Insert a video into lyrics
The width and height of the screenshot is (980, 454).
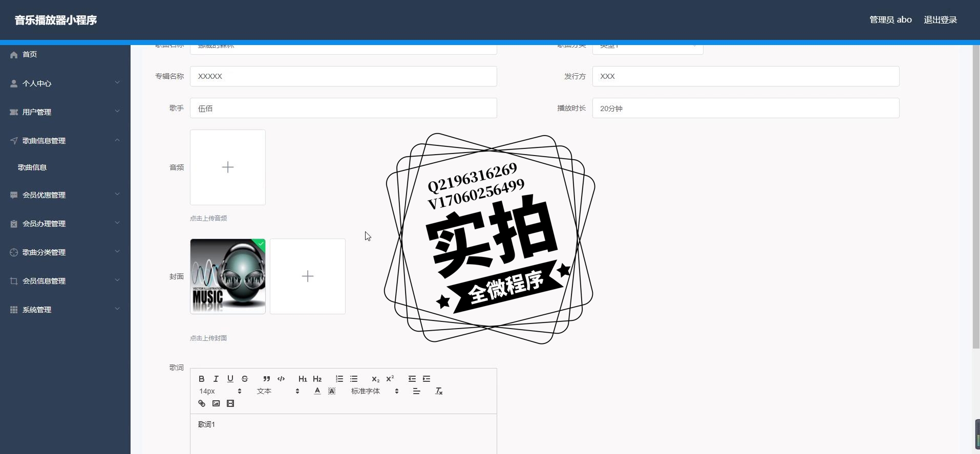[230, 403]
